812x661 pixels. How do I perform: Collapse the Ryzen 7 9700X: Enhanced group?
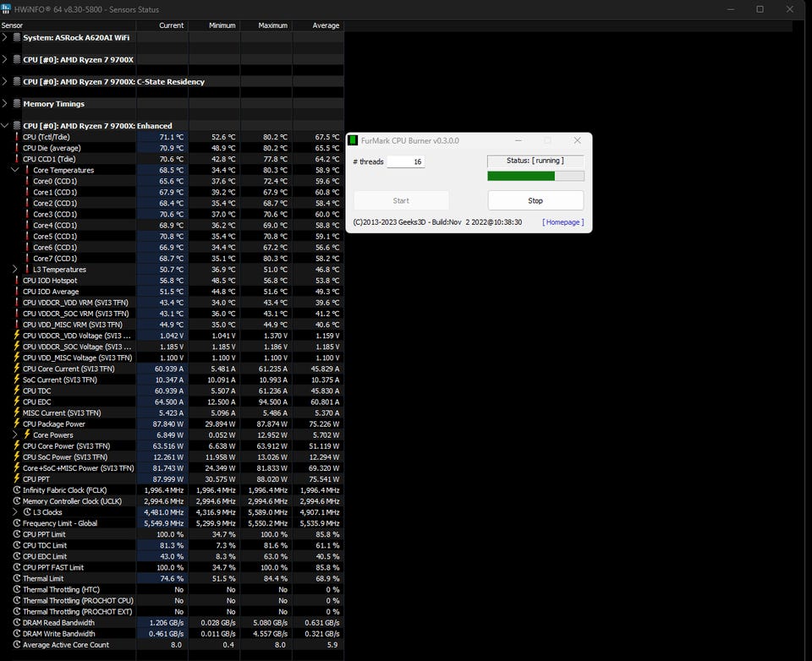coord(5,125)
